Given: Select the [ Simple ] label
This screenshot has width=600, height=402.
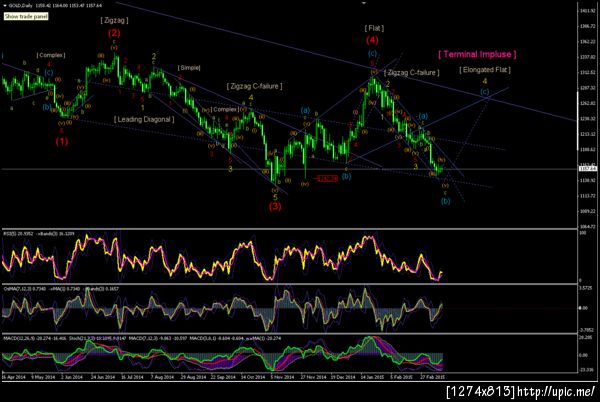Looking at the screenshot, I should (189, 68).
